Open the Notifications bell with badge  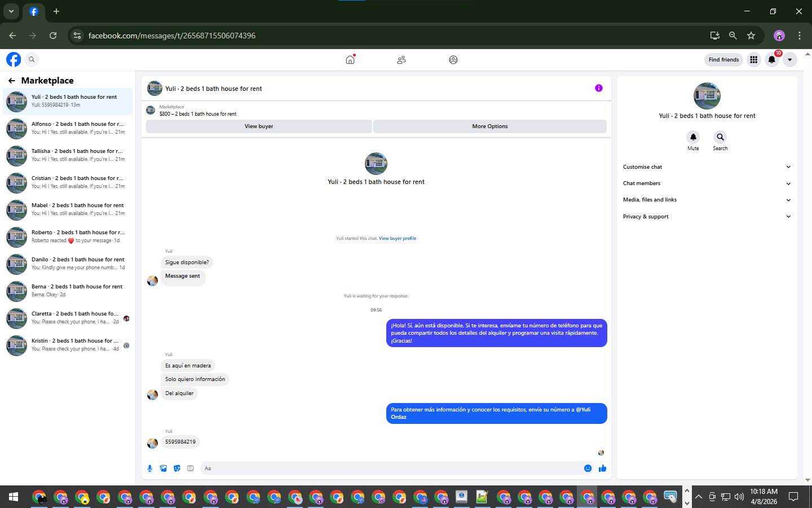pos(772,60)
